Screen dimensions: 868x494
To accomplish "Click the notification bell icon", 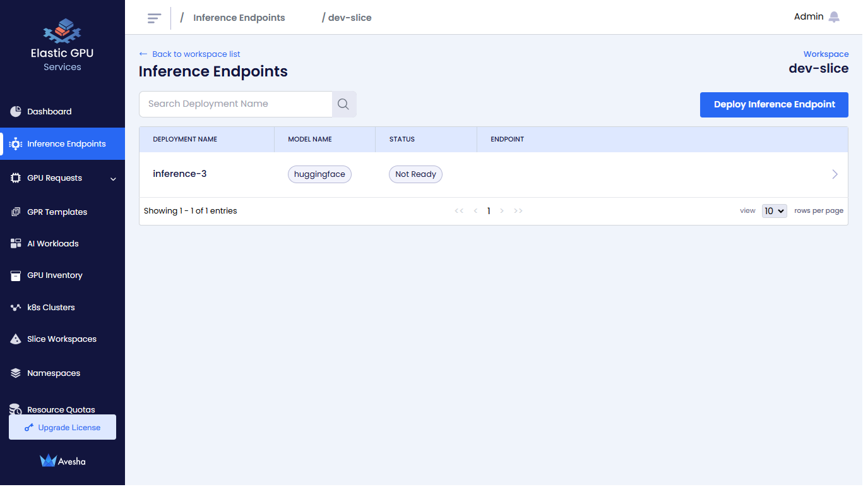I will coord(834,17).
